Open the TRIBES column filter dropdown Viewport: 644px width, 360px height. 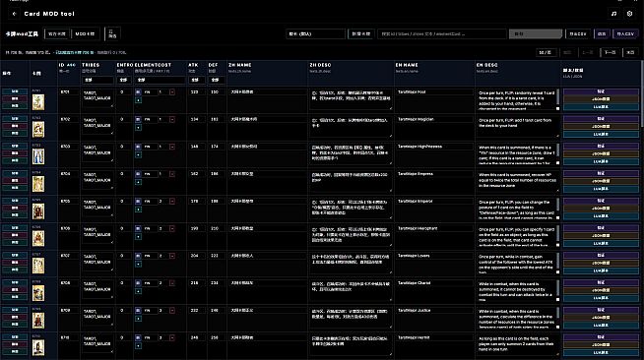tap(97, 80)
